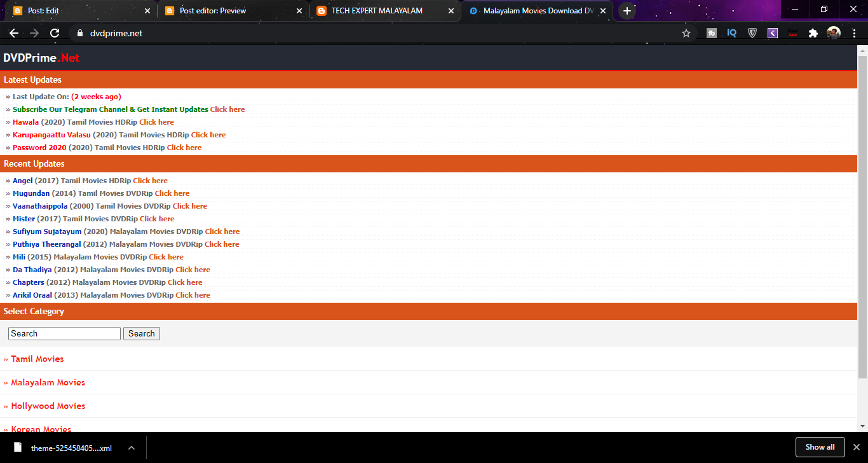Screen dimensions: 868x463
Task: Close the Post: Edit tab
Action: pyautogui.click(x=148, y=11)
